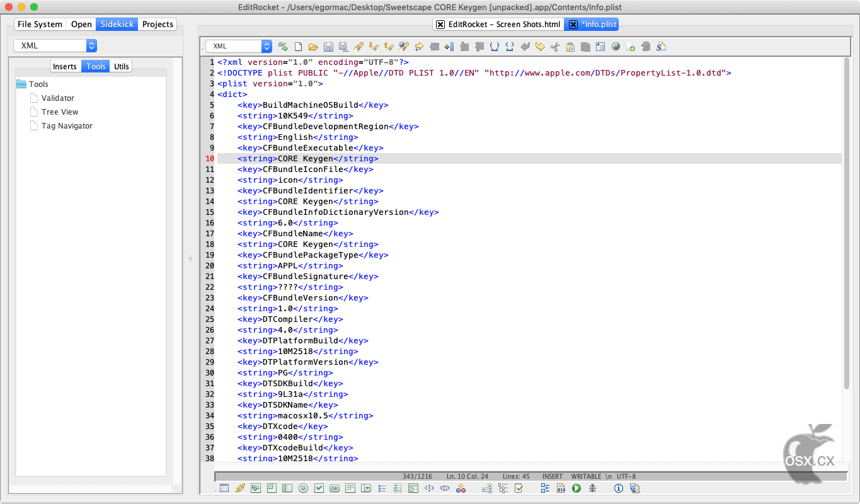860x504 pixels.
Task: Click the blue info icon in bottom toolbar
Action: tap(618, 488)
